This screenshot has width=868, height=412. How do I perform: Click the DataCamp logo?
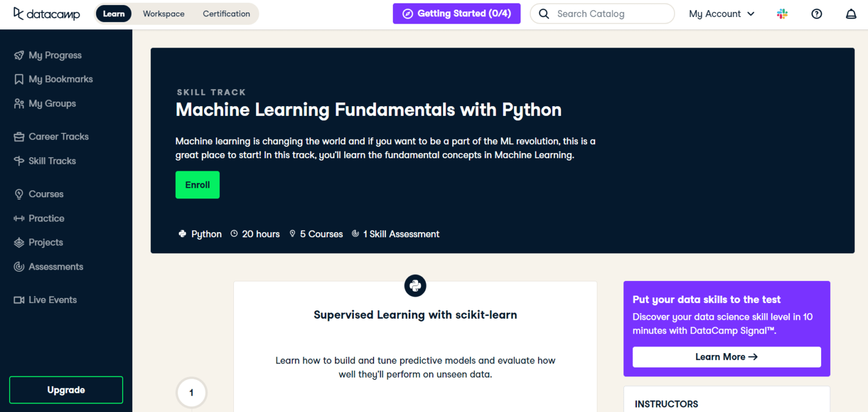pyautogui.click(x=46, y=14)
